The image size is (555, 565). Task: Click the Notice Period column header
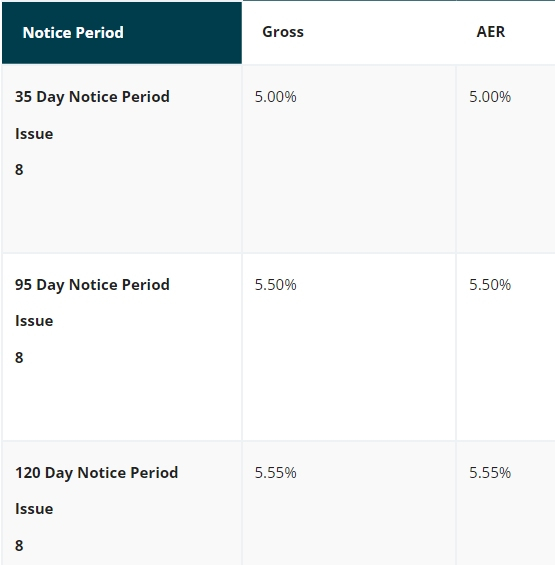(122, 33)
